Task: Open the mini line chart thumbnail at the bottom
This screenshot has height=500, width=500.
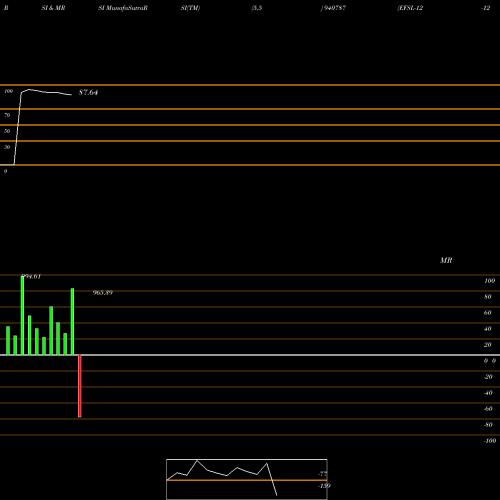Action: [x=247, y=479]
